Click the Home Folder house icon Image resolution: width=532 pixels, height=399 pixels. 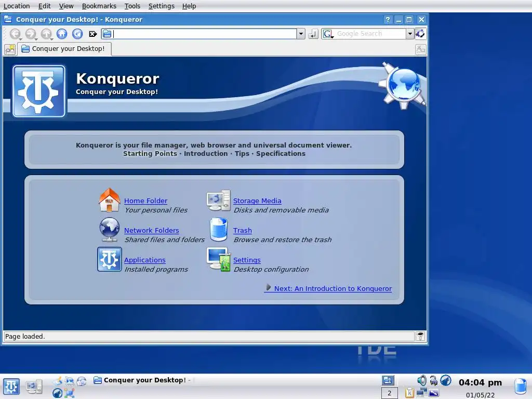pyautogui.click(x=109, y=200)
